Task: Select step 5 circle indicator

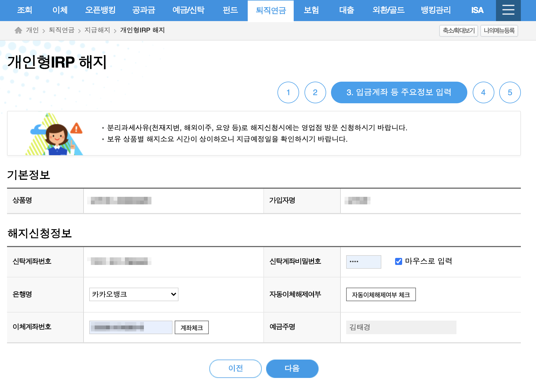Action: (510, 92)
